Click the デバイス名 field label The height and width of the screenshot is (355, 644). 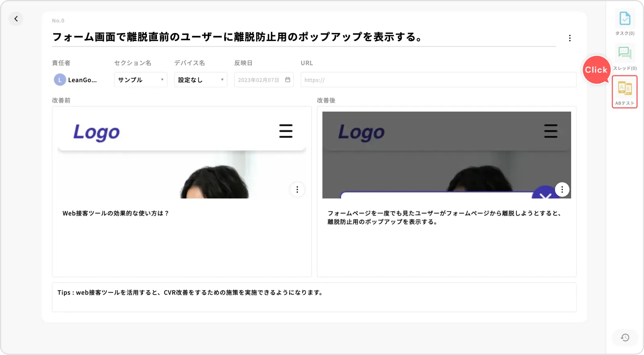pyautogui.click(x=190, y=63)
